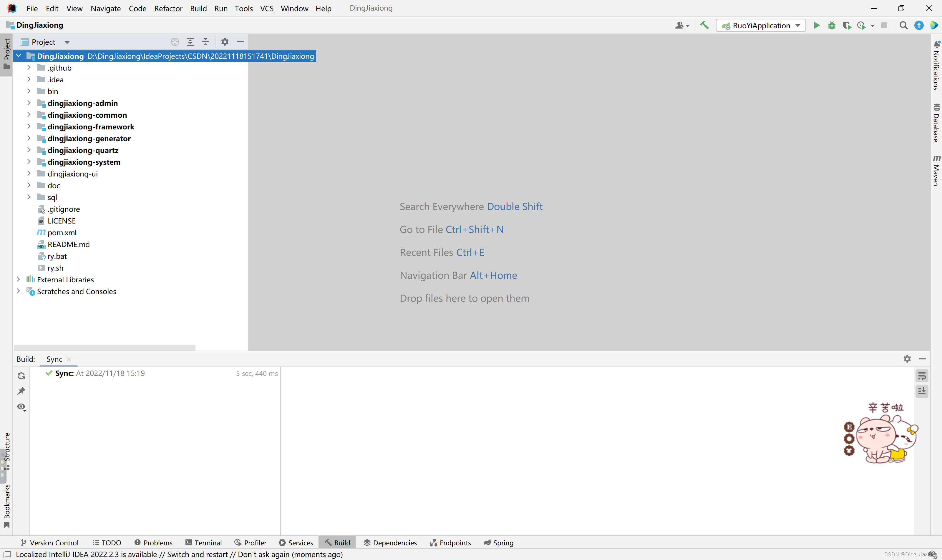
Task: Open the Version Control tool window
Action: point(49,543)
